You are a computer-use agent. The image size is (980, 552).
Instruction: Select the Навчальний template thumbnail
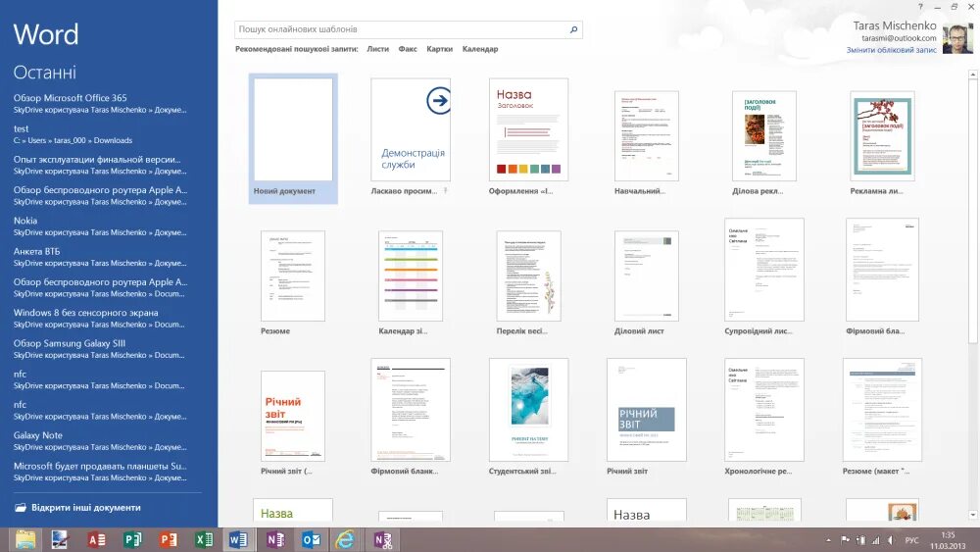pos(646,135)
